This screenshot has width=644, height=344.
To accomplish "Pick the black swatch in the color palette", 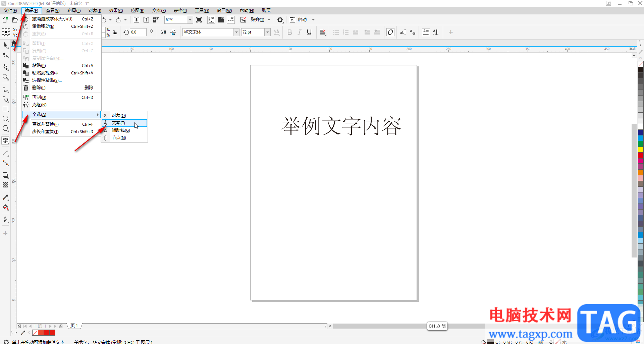I will (641, 70).
